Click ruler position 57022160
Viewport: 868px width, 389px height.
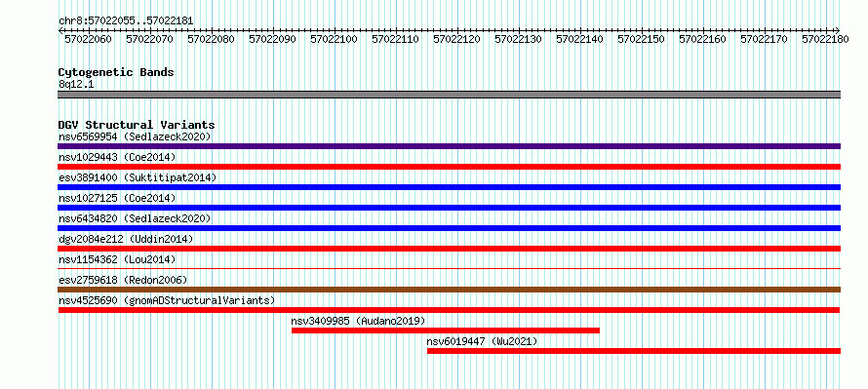tap(702, 39)
